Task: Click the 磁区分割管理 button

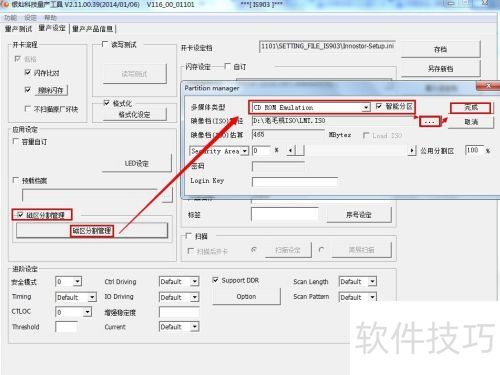Action: (x=92, y=231)
